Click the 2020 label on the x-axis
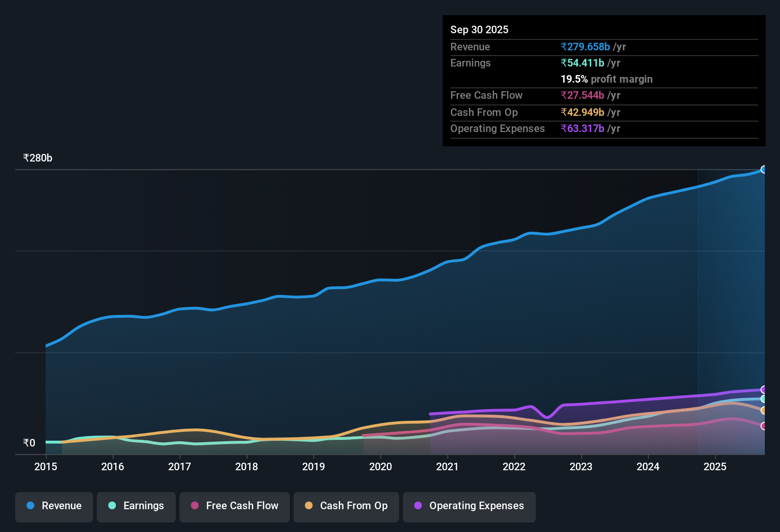The width and height of the screenshot is (780, 532). [x=380, y=467]
